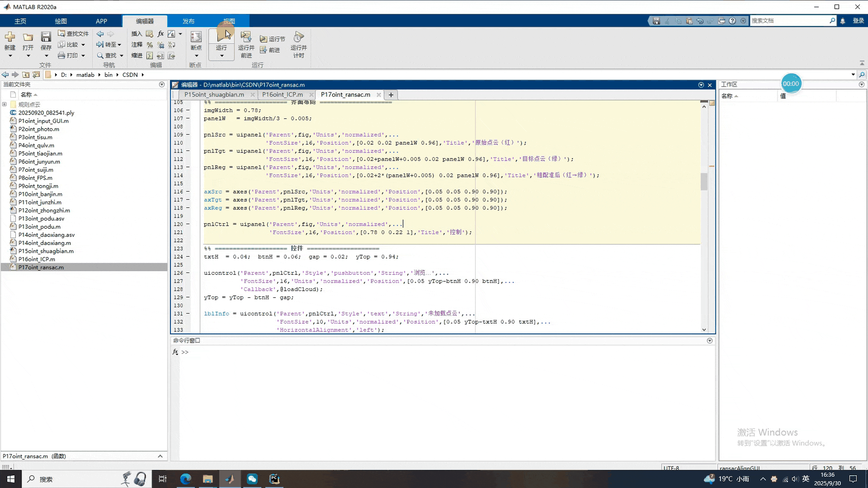Click the smart indent icon next to 缩进

[x=150, y=56]
